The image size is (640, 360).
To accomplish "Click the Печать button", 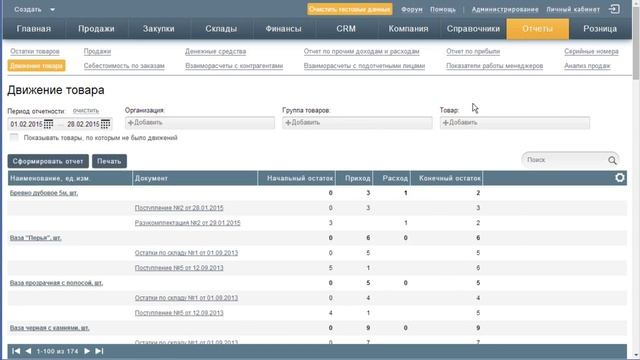I will coord(109,161).
